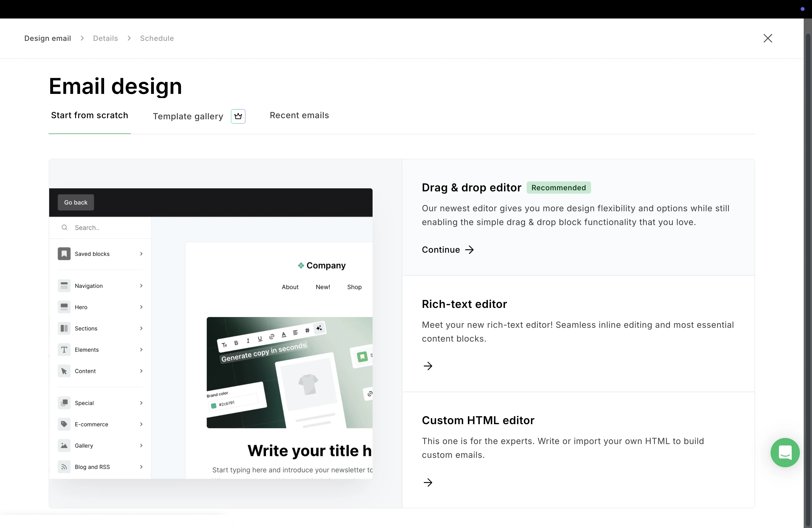Expand the Navigation blocks chevron
812x528 pixels.
141,286
